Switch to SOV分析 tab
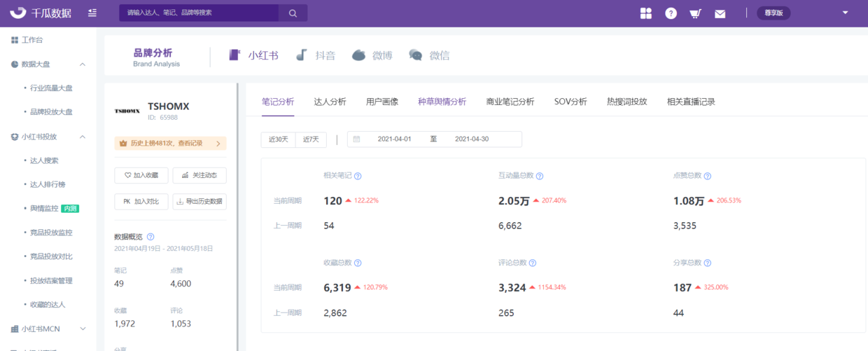 (x=570, y=102)
